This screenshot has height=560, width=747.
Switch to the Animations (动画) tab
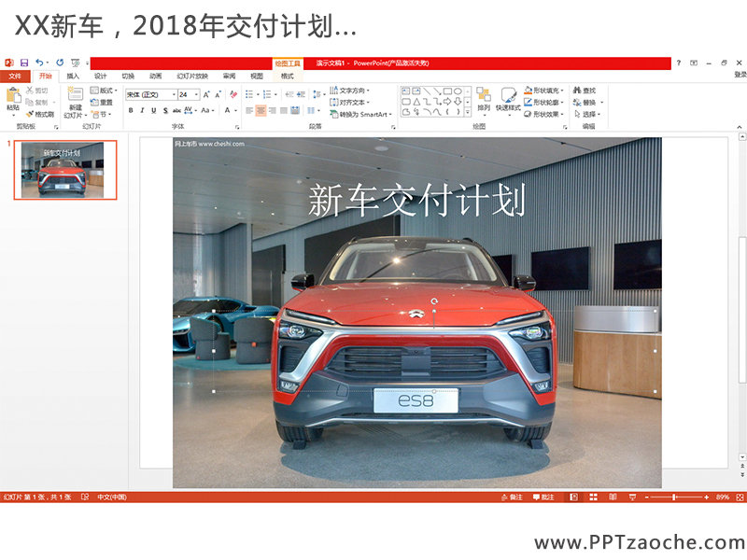(x=156, y=77)
